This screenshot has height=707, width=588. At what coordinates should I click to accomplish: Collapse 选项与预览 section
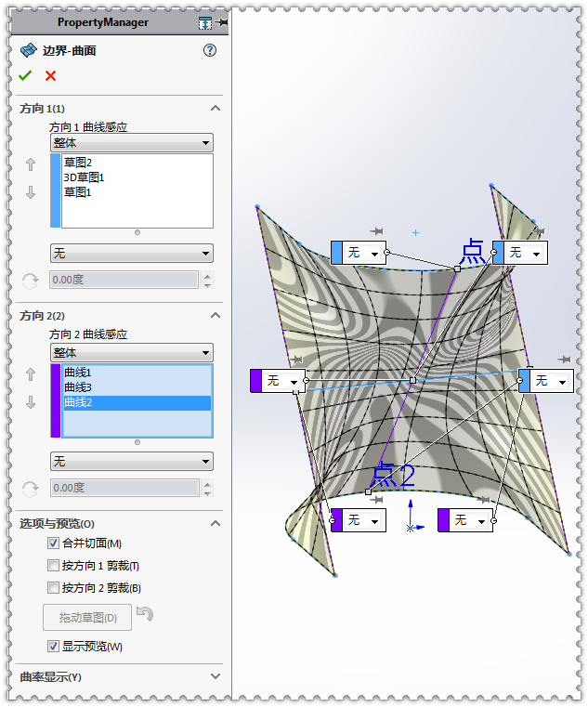[x=215, y=524]
